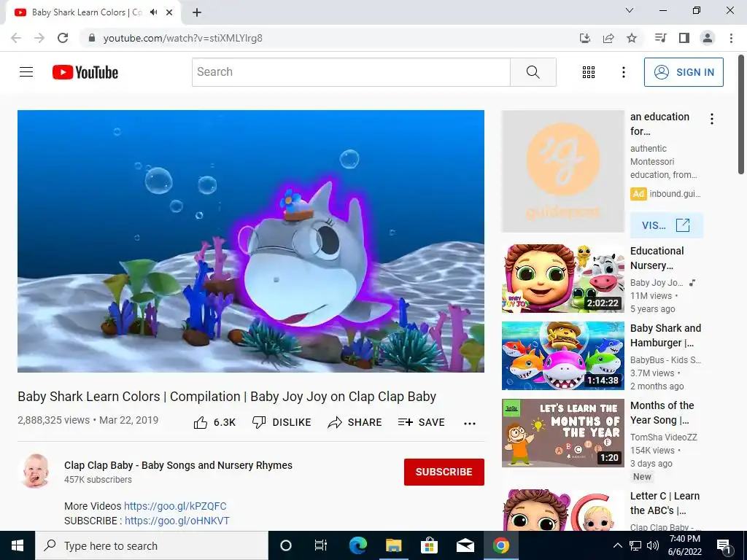This screenshot has width=747, height=560.
Task: Close the Baby Shark Learn Colors tab
Action: click(169, 12)
